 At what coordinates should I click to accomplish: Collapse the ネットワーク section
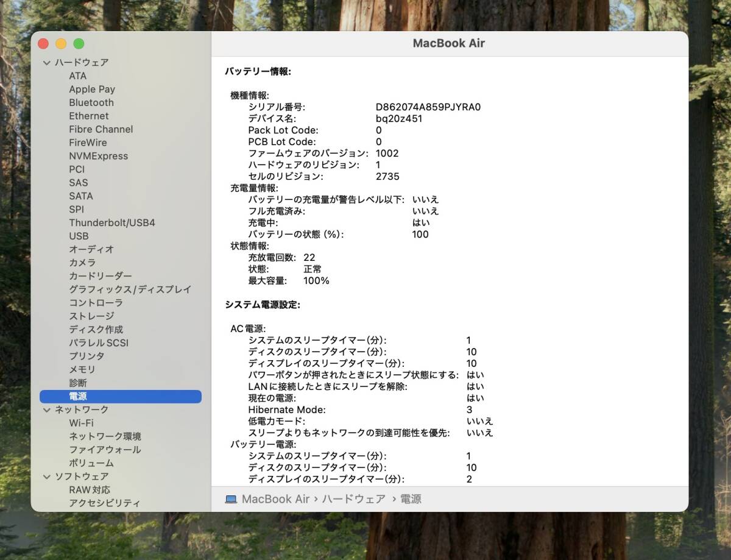point(46,410)
